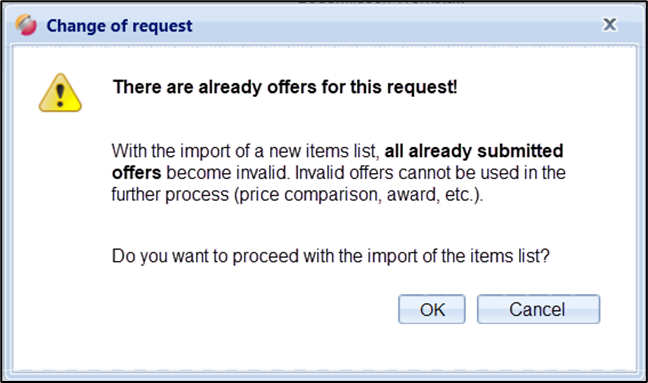Click text "With the import of a new items list"
The image size is (648, 383).
point(245,151)
